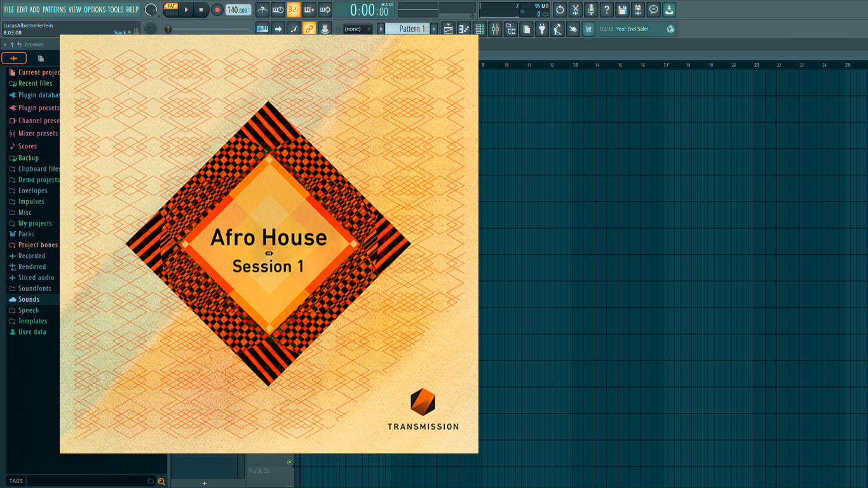Stop playback with the Stop button
Image resolution: width=868 pixels, height=488 pixels.
tap(201, 10)
